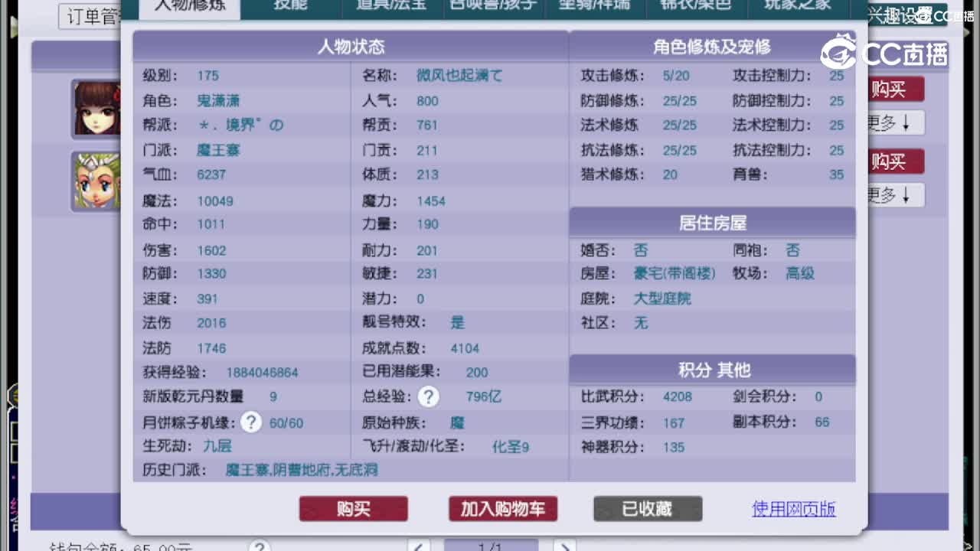Click the red 购买 button at bottom

tap(353, 508)
